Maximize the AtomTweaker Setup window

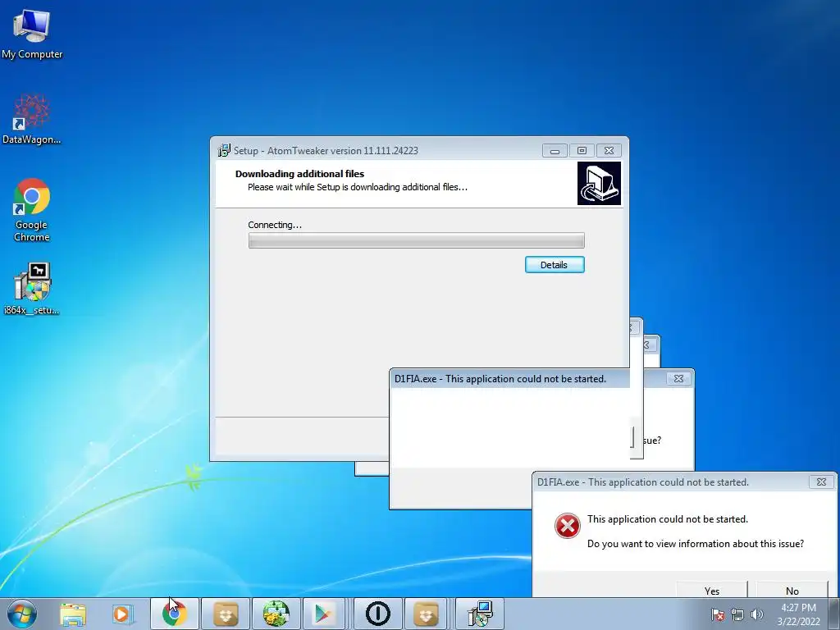coord(582,151)
